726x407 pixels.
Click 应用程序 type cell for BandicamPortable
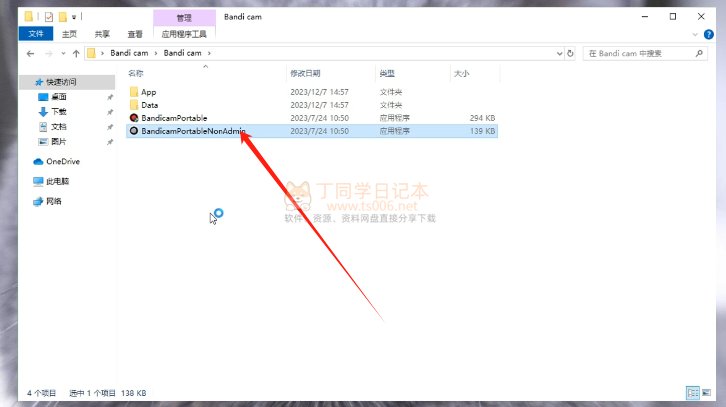click(394, 118)
